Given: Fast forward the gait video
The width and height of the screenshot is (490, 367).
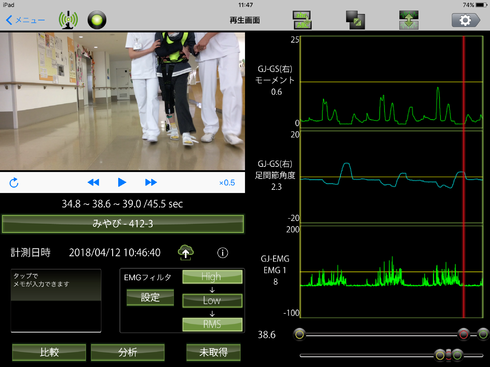Looking at the screenshot, I should [x=151, y=182].
